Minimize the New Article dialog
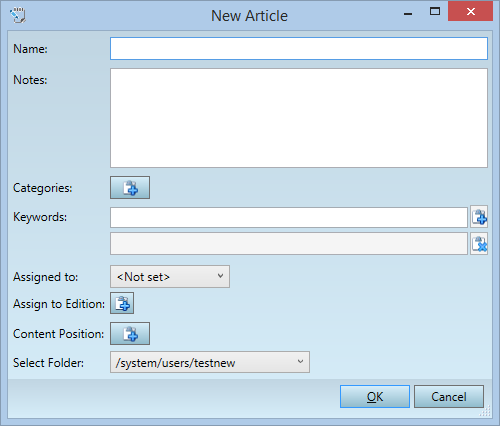 tap(408, 13)
